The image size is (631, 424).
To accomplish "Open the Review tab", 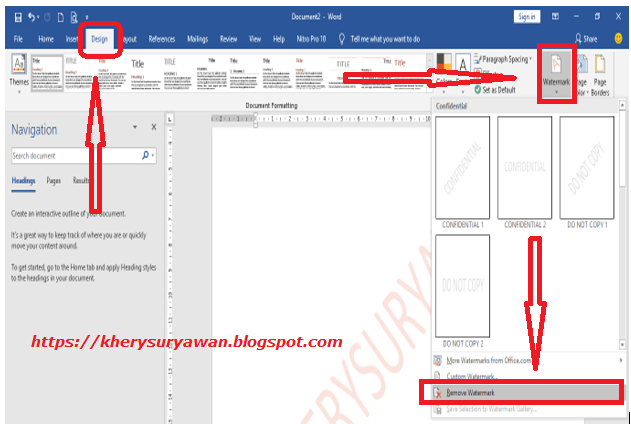I will 228,39.
